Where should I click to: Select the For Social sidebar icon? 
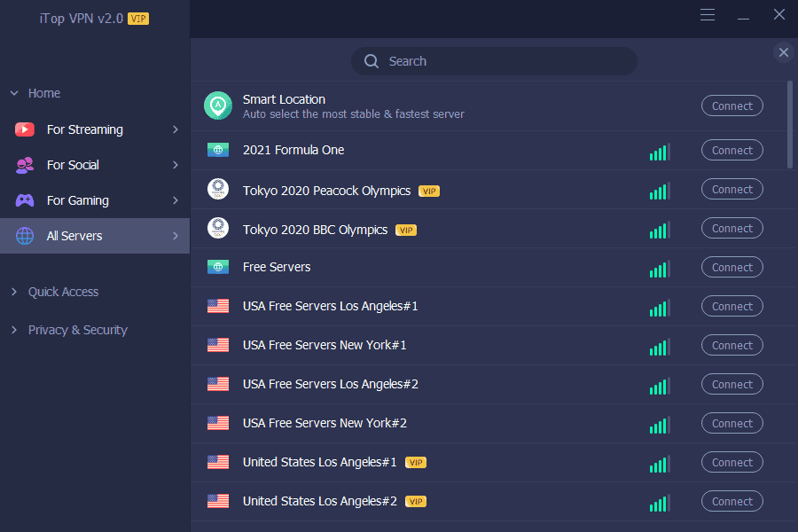point(25,165)
